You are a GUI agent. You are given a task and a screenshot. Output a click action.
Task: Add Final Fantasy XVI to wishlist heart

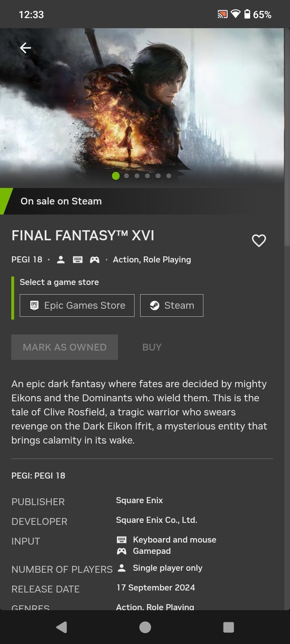coord(259,241)
